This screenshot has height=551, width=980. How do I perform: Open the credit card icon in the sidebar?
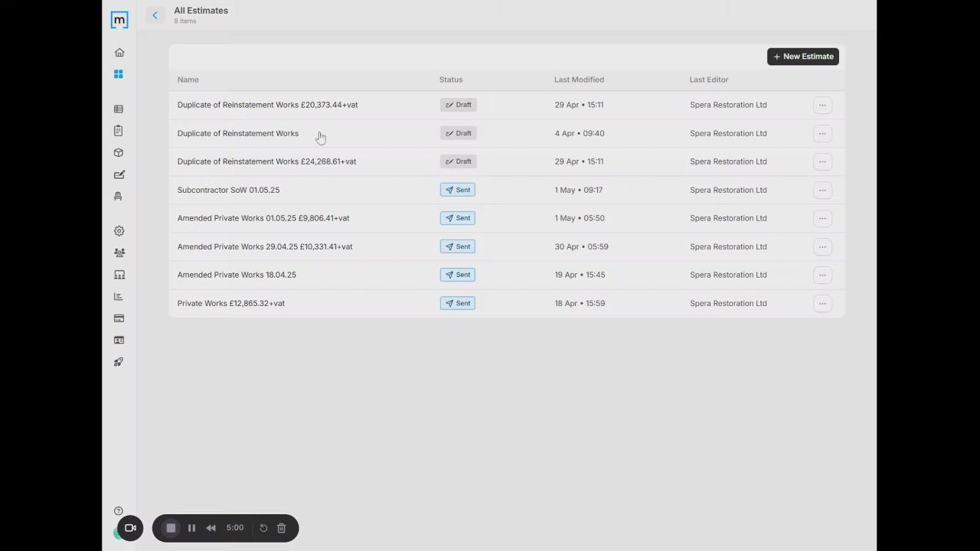point(119,318)
